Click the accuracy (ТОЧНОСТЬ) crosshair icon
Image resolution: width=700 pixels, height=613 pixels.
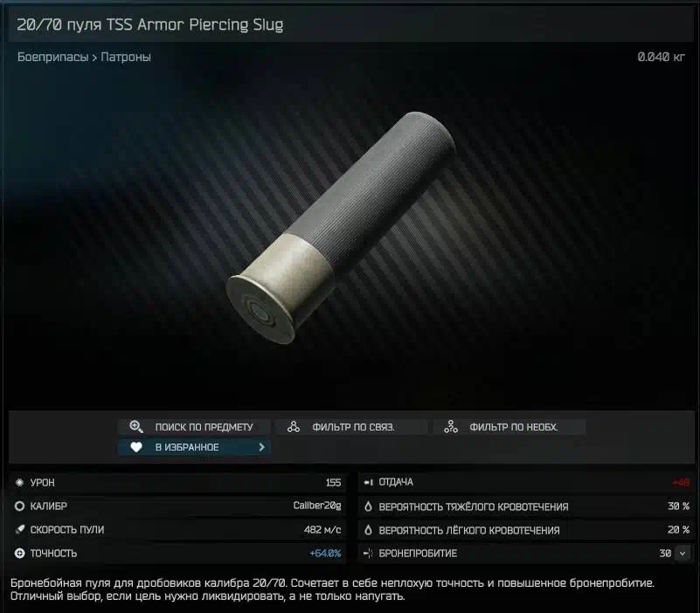(x=19, y=554)
